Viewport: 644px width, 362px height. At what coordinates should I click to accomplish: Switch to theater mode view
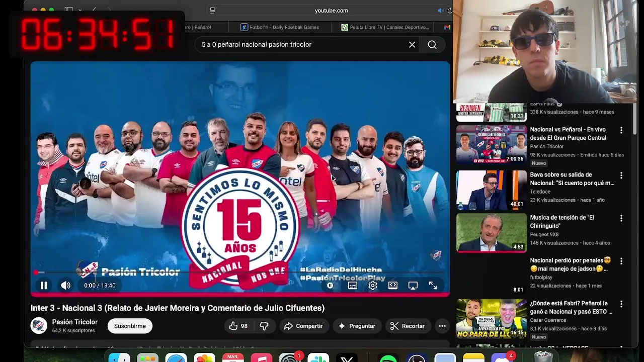[393, 285]
